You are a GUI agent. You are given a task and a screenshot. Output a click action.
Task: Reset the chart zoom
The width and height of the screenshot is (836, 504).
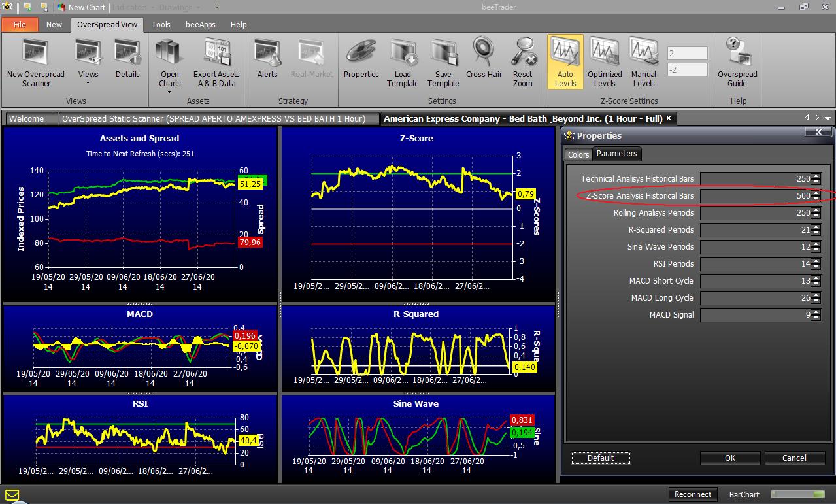pos(522,63)
